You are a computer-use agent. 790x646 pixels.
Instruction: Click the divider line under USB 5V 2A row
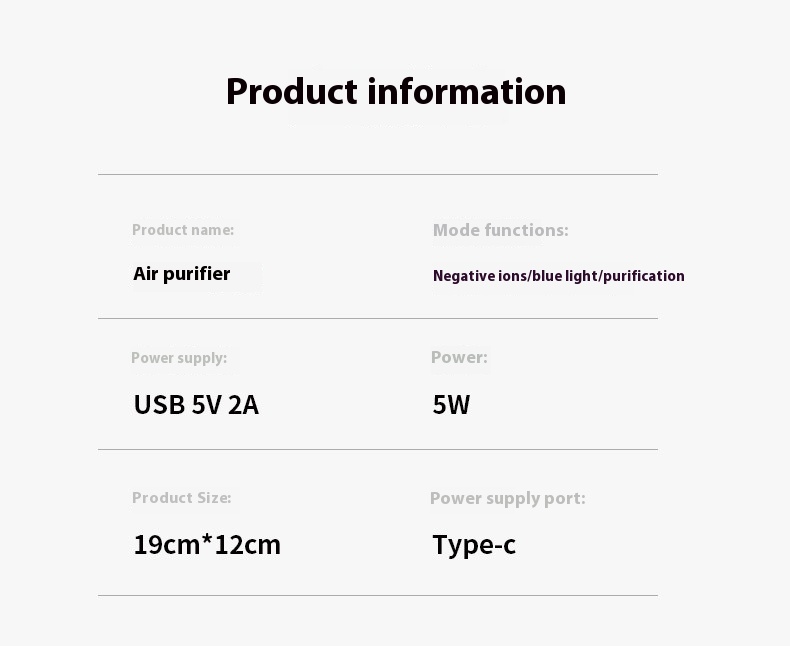378,449
